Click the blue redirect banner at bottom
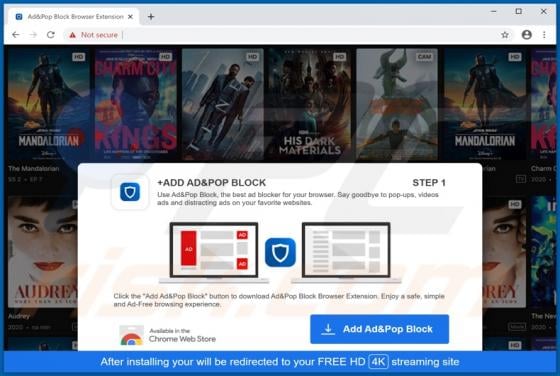Image resolution: width=560 pixels, height=376 pixels. click(280, 362)
